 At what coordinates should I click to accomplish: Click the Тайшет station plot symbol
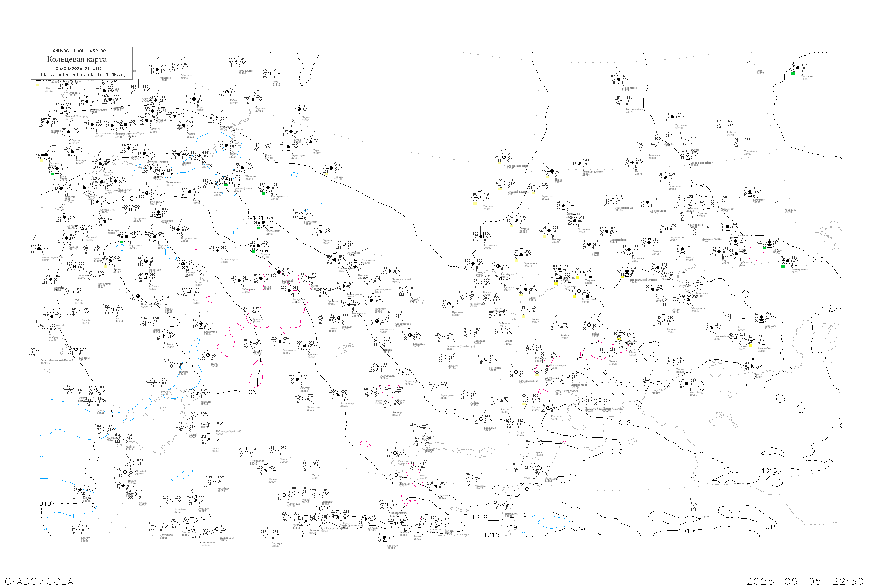click(x=769, y=242)
